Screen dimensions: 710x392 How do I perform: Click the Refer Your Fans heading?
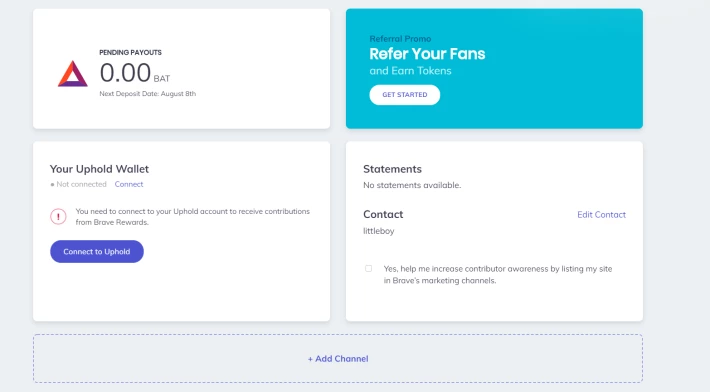[x=427, y=54]
